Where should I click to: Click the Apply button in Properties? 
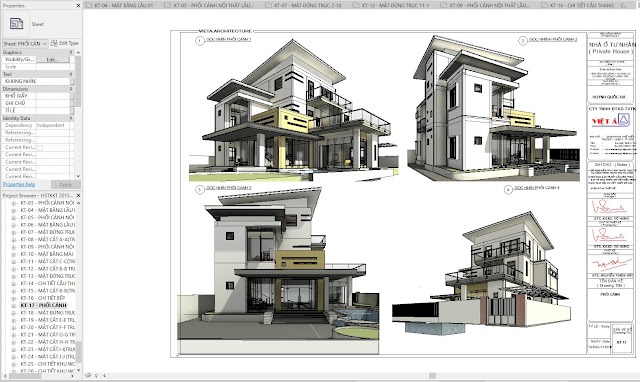click(x=66, y=184)
